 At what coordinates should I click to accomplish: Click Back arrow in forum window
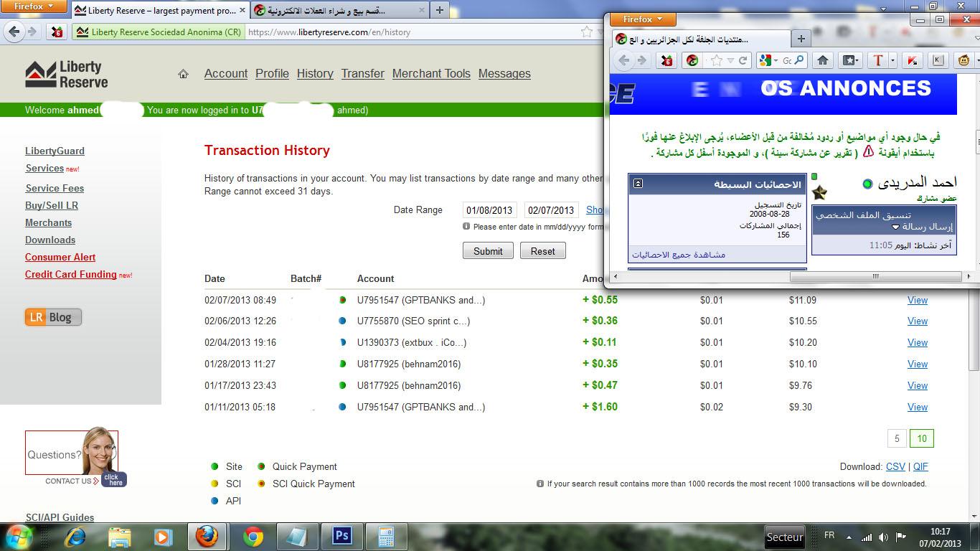pos(624,60)
